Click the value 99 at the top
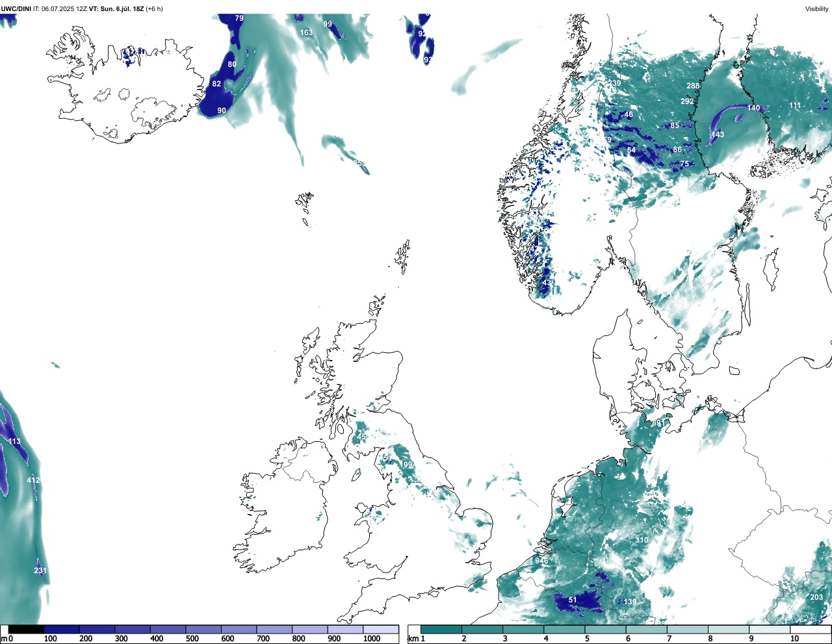This screenshot has height=644, width=832. pos(328,24)
